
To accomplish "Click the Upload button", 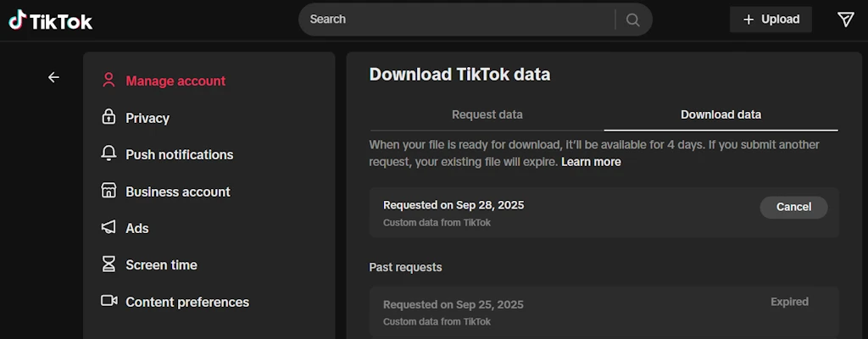I will point(771,19).
